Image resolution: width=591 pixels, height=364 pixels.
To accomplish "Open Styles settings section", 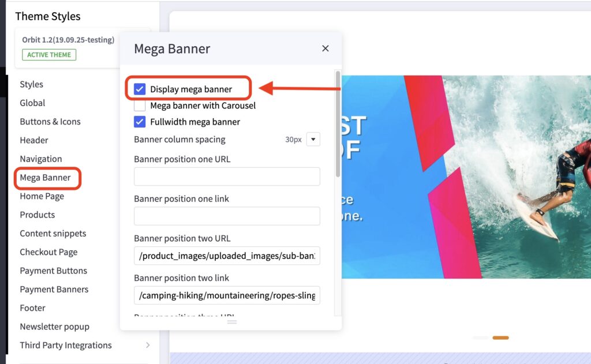I will click(x=32, y=84).
